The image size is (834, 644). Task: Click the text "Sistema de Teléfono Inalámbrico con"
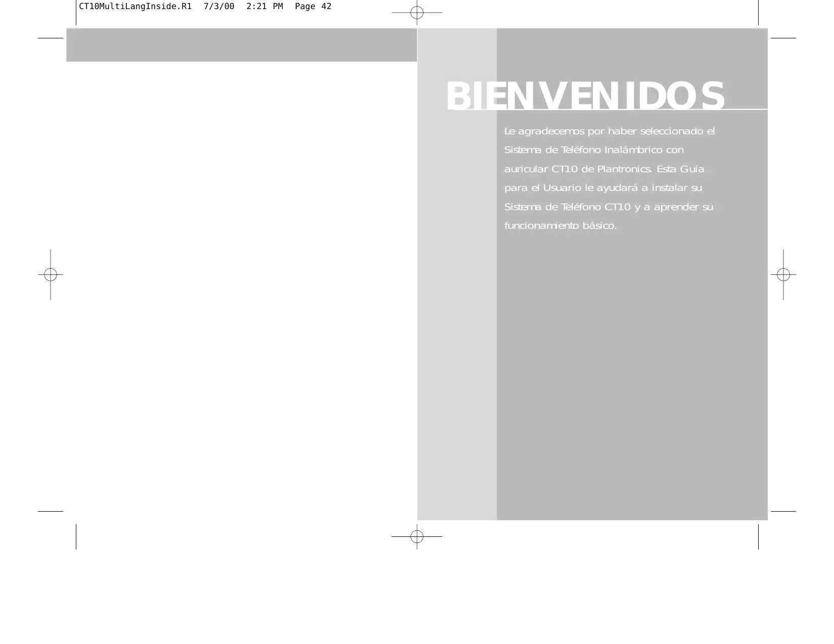click(593, 150)
